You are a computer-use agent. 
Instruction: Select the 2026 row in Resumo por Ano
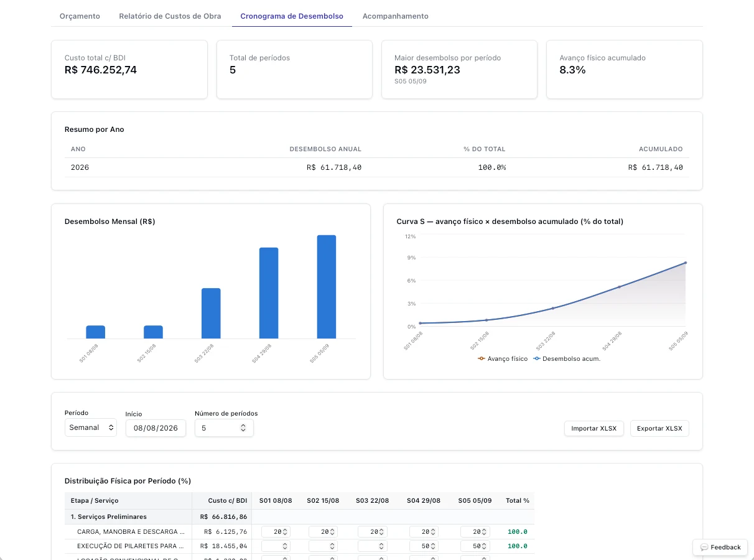point(377,167)
